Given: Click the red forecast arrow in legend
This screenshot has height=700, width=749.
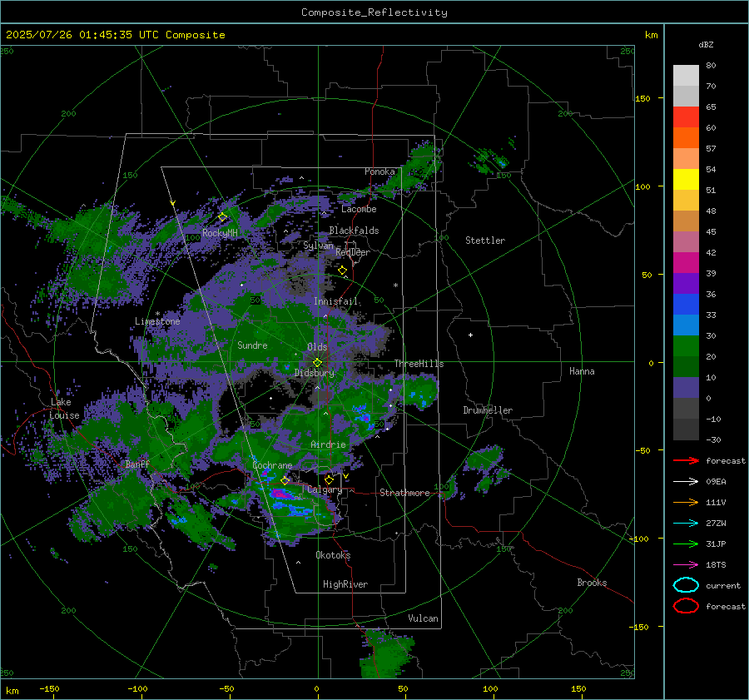Looking at the screenshot, I should [686, 460].
